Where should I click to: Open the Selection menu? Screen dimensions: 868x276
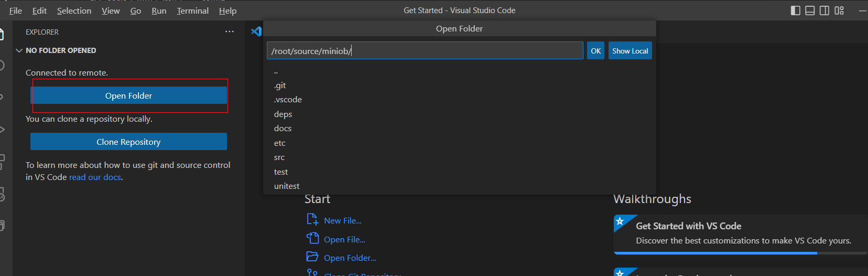point(74,10)
